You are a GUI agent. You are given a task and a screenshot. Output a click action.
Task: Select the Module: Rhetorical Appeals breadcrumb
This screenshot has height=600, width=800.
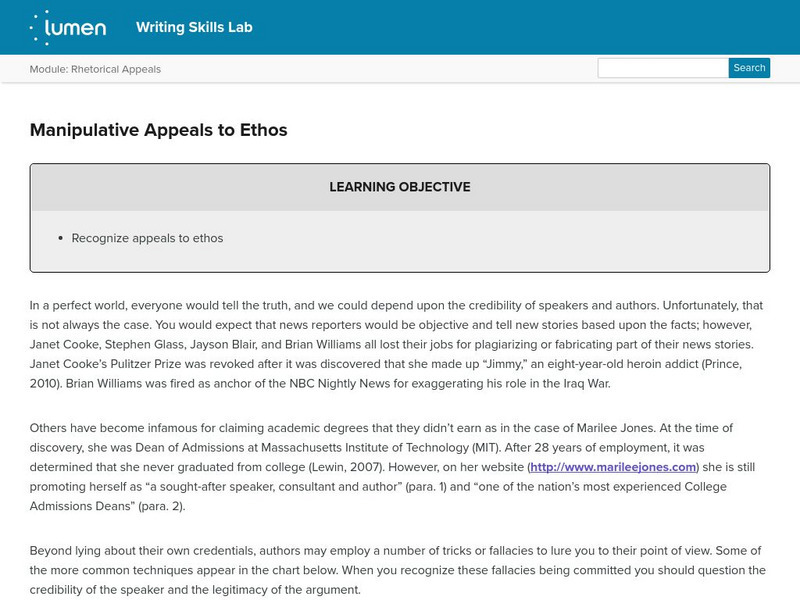click(x=95, y=69)
